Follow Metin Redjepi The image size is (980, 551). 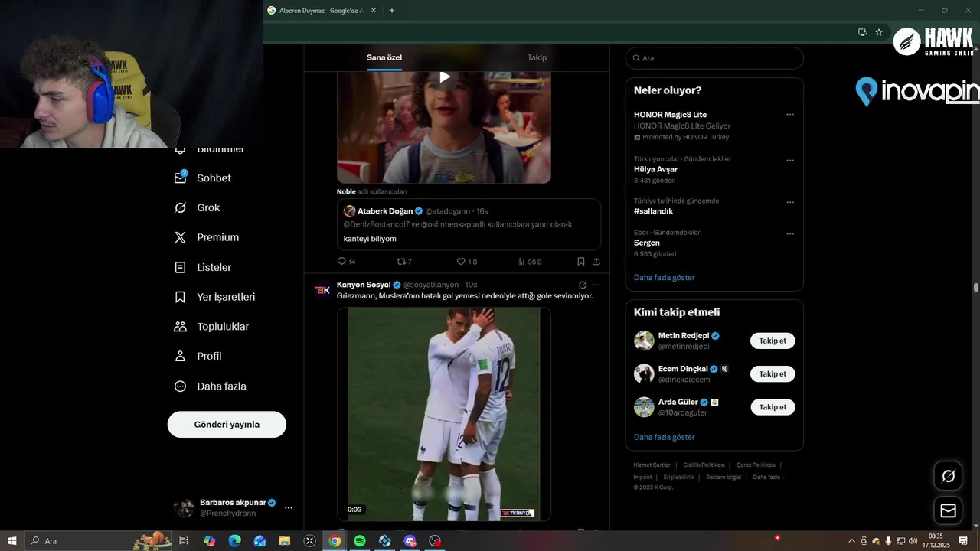click(x=773, y=341)
